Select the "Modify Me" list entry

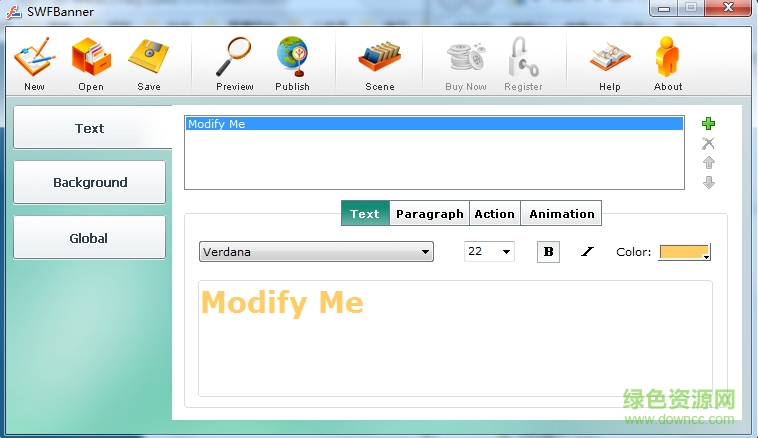point(433,124)
